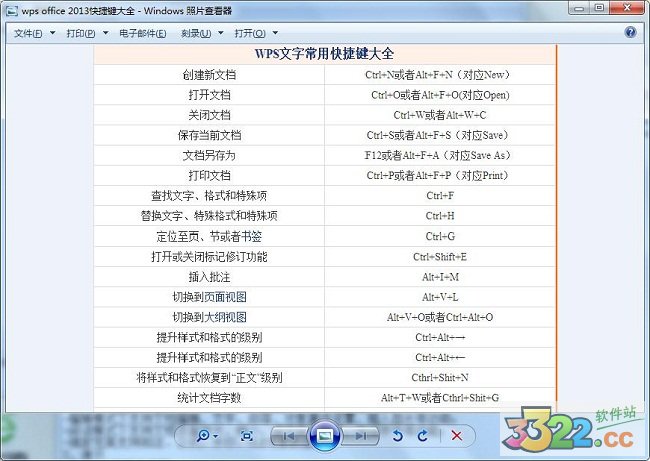650x461 pixels.
Task: Click the Ctrl+Alt+→ shortcut cell
Action: (x=440, y=337)
